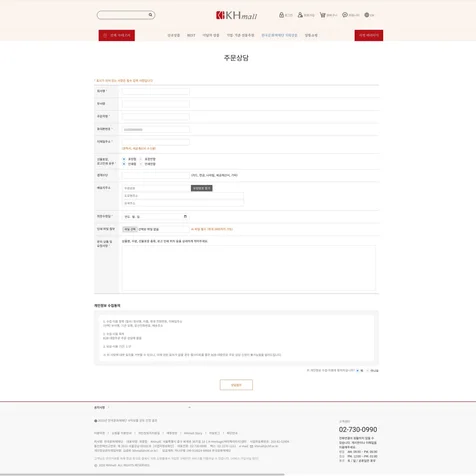Click the dark postal code search button
This screenshot has width=476, height=476.
[202, 188]
